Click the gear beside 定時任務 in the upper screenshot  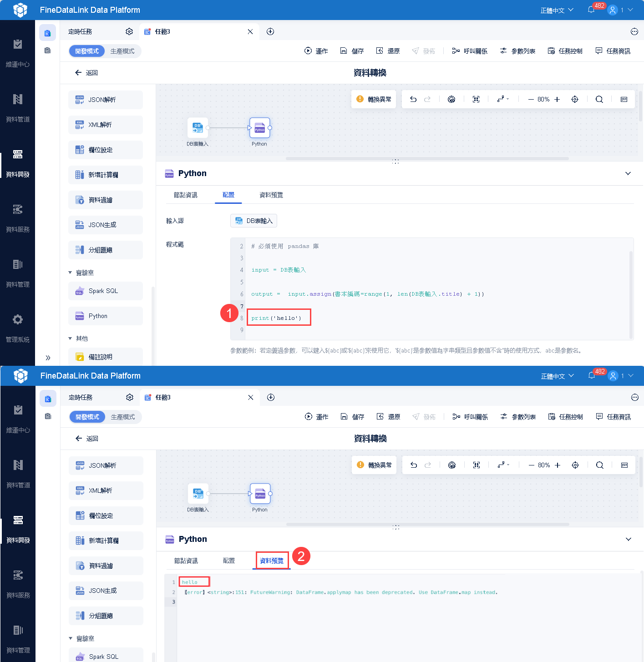pyautogui.click(x=129, y=31)
